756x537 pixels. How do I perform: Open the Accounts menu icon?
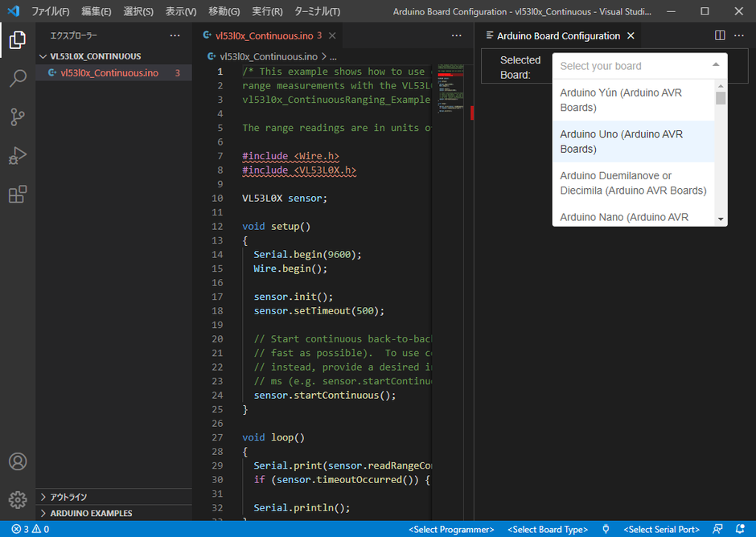coord(18,461)
